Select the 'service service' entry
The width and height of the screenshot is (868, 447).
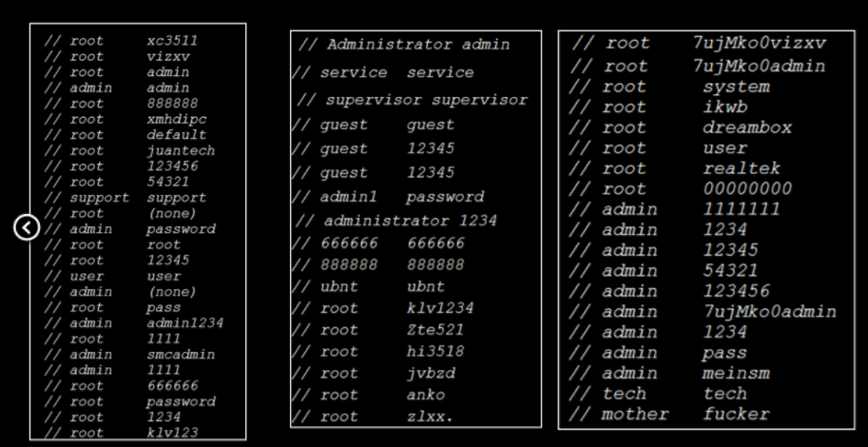(383, 72)
